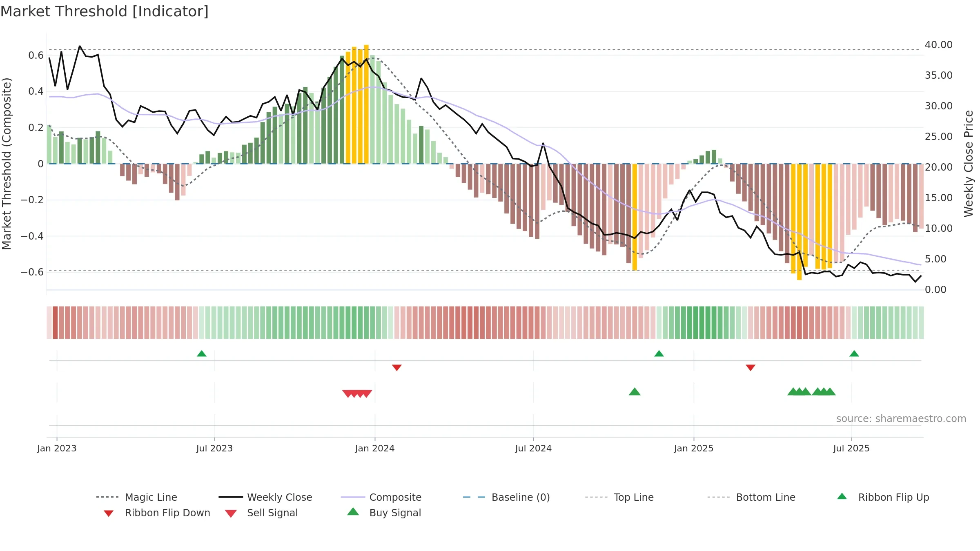Click the green Ribbon Flip Up legend triangle icon
This screenshot has width=980, height=551.
click(842, 496)
